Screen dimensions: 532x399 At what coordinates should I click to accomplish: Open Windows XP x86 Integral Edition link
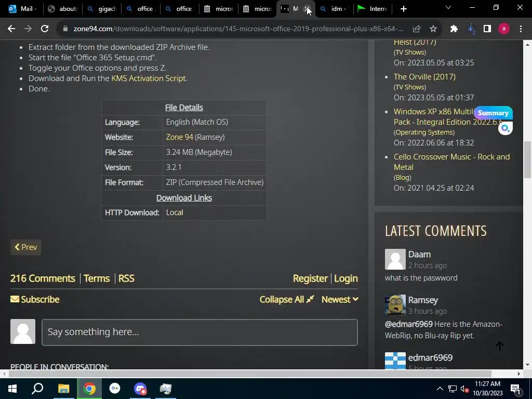(448, 117)
